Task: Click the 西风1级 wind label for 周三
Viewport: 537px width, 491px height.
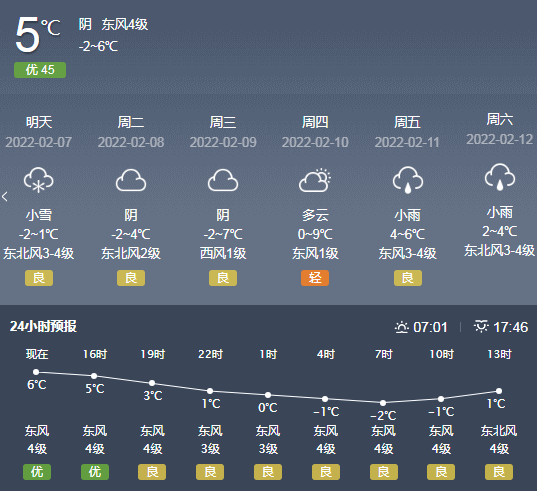Action: click(x=223, y=253)
